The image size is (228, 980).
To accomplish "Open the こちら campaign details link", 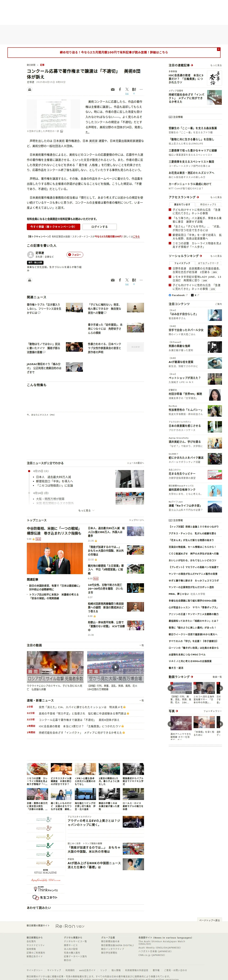I will coord(136,236).
